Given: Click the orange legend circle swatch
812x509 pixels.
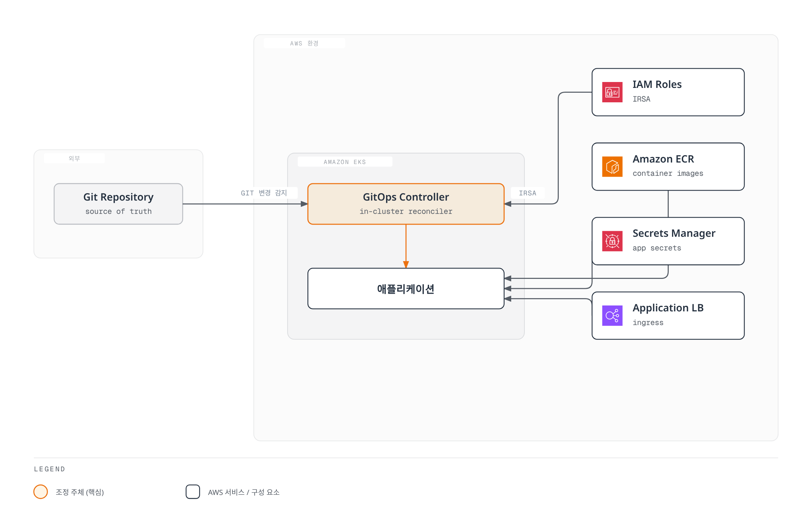Looking at the screenshot, I should pyautogui.click(x=41, y=492).
